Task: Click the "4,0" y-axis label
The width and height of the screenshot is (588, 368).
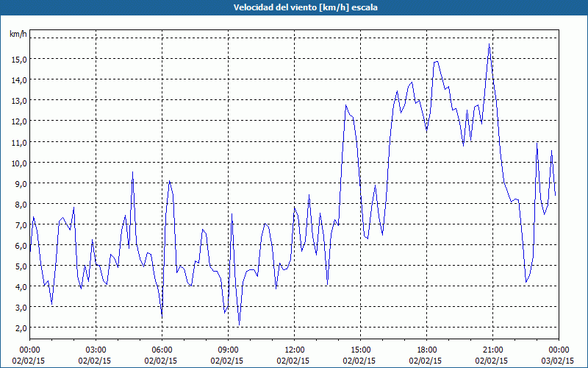Action: coord(21,287)
